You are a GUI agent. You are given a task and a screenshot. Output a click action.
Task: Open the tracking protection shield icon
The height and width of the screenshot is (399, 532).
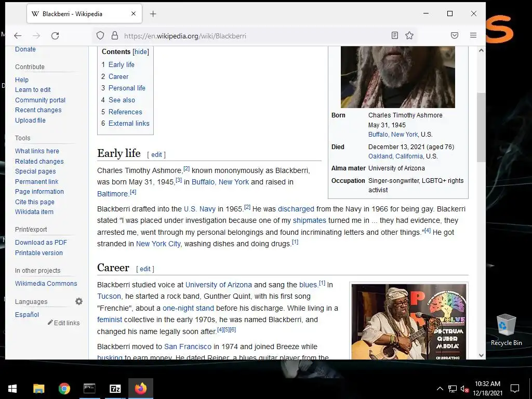click(100, 36)
